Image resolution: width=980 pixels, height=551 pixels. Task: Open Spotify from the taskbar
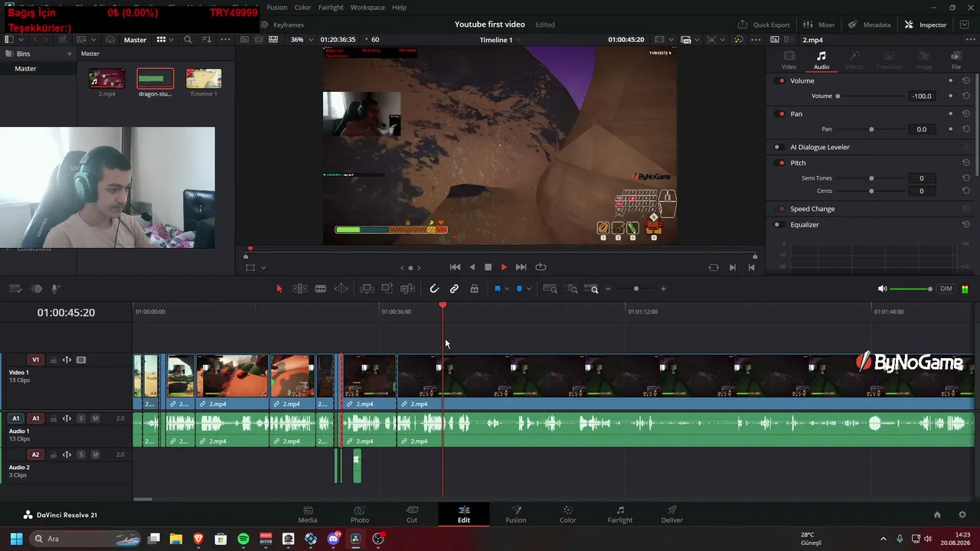[x=243, y=539]
